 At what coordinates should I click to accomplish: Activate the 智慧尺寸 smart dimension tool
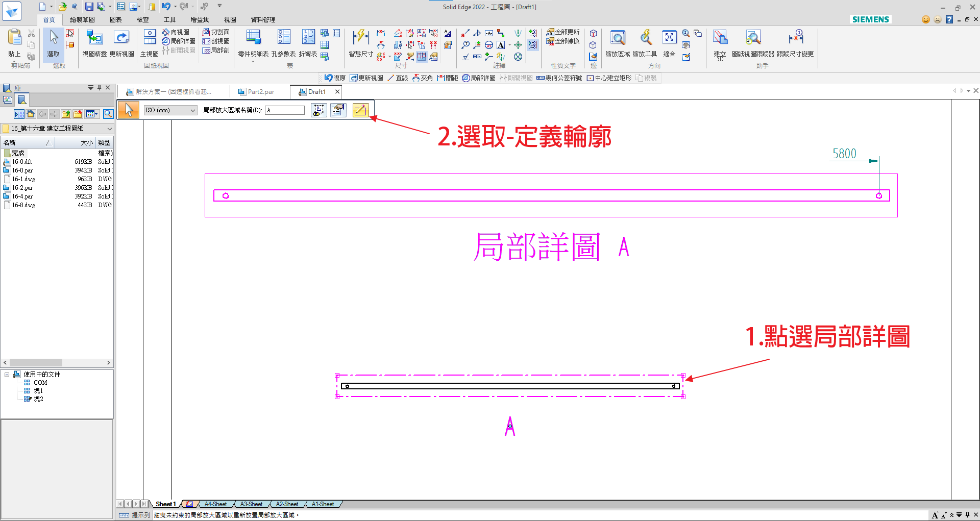tap(360, 43)
